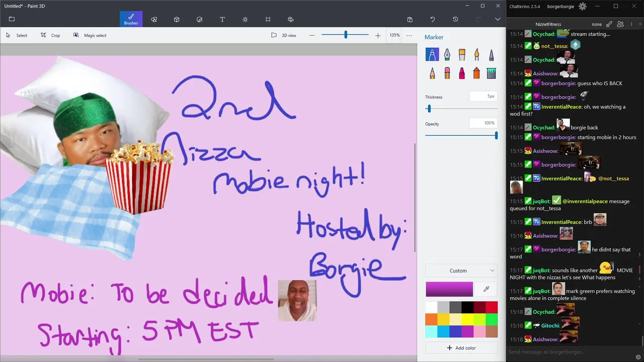Open Chatterino moderation sword icon
This screenshot has height=362, width=644.
(x=609, y=24)
